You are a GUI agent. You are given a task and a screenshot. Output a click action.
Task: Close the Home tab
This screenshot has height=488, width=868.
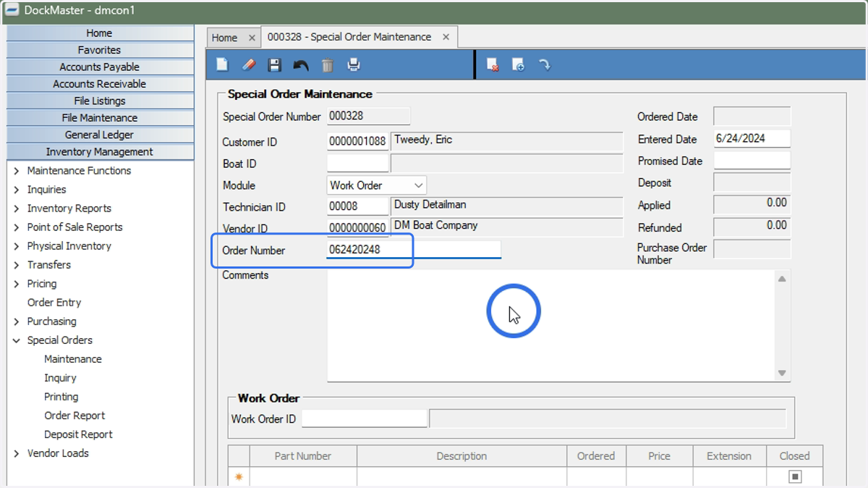click(x=252, y=38)
